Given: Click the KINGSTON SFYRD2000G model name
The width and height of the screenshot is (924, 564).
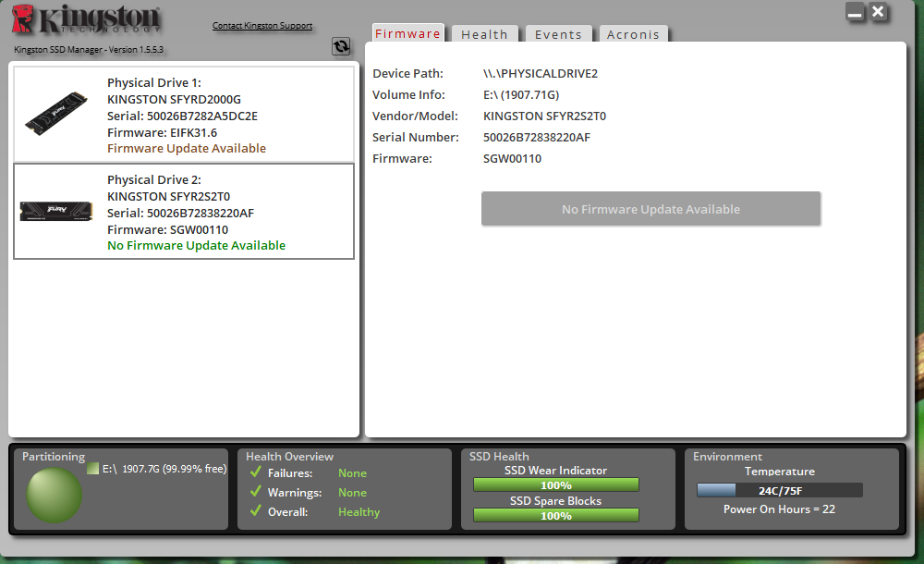Looking at the screenshot, I should coord(174,99).
